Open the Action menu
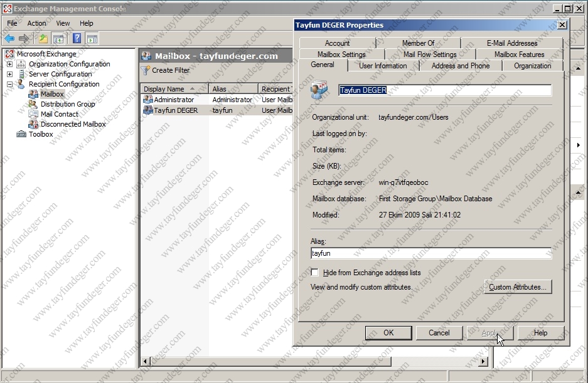 36,23
